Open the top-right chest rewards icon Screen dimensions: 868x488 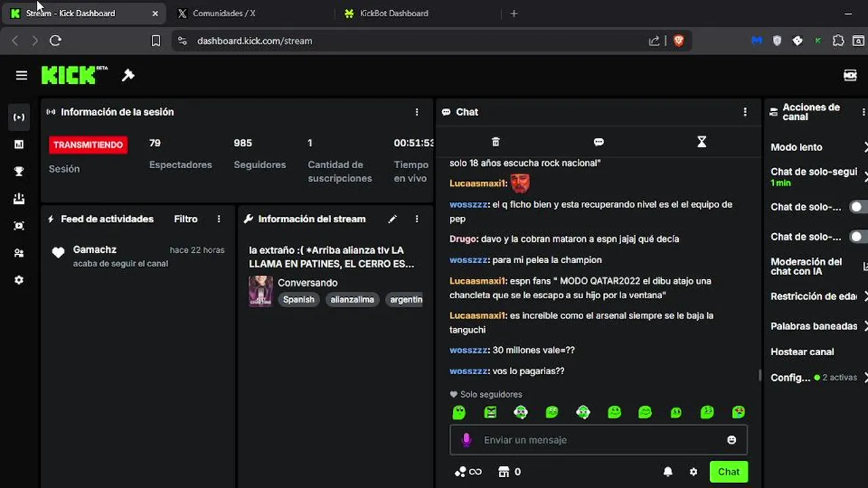pyautogui.click(x=850, y=75)
